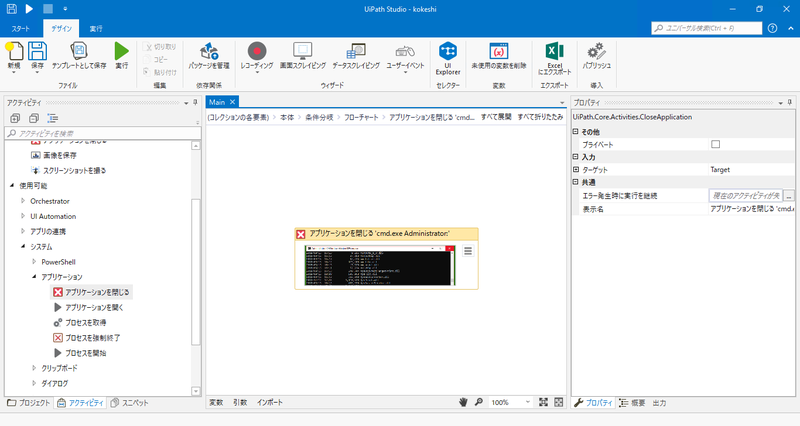Click Remove Unused Variables (未使用の変数を削除)

pyautogui.click(x=498, y=52)
